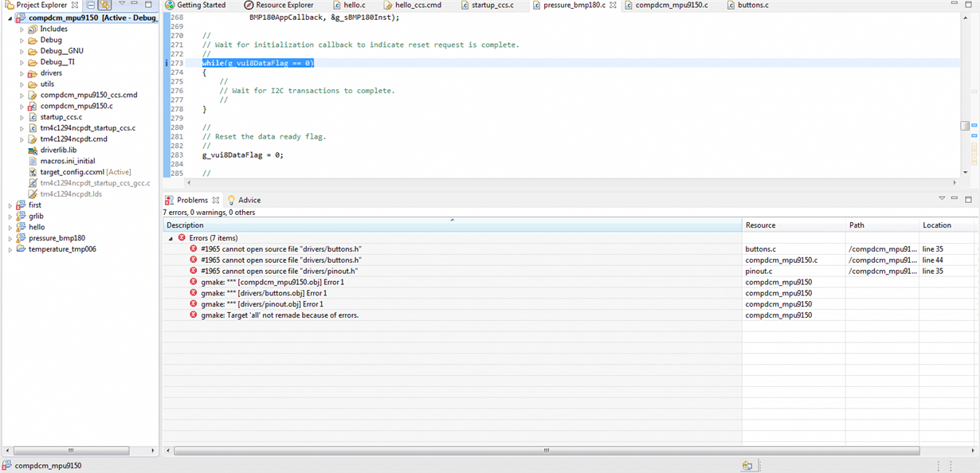Switch to hello.c editor tab

point(349,5)
